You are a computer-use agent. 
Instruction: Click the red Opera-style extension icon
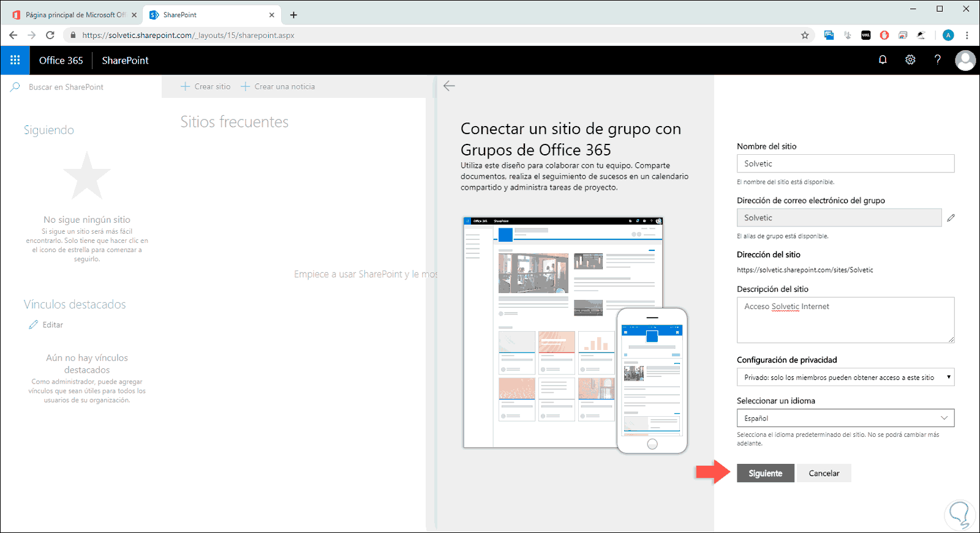click(884, 35)
